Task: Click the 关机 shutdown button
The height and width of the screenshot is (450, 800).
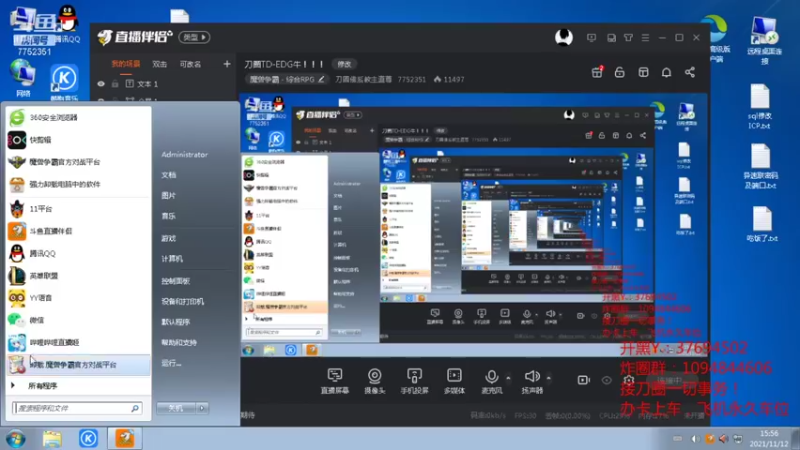Action: (x=176, y=408)
